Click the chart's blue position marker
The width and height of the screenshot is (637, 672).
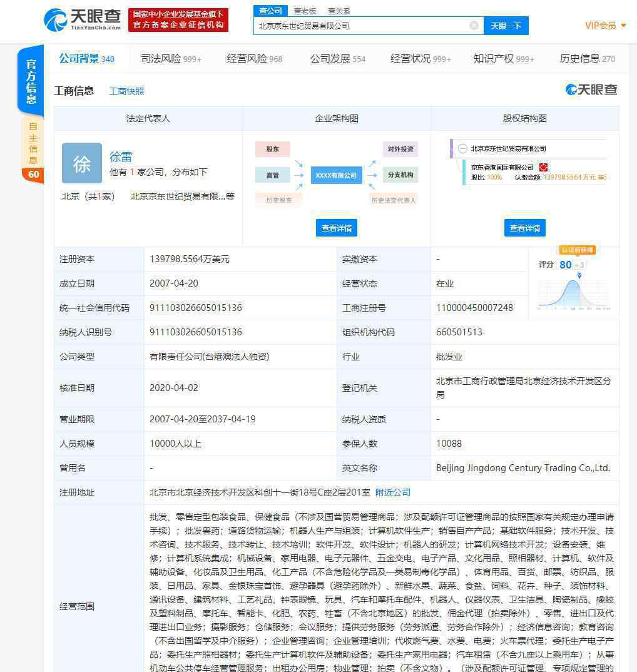pyautogui.click(x=579, y=275)
